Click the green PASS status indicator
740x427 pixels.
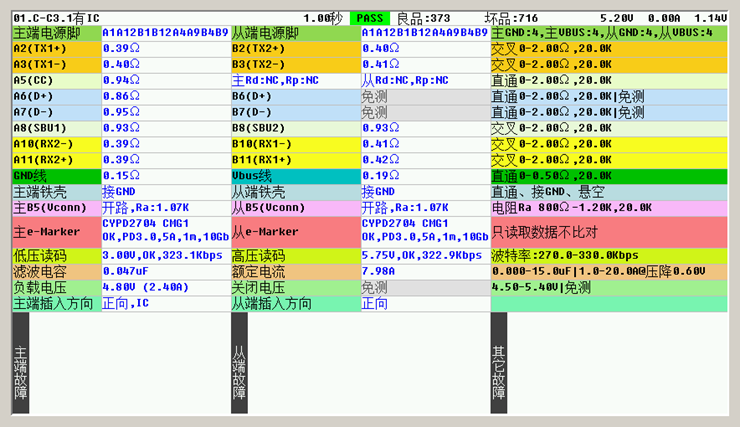coord(370,18)
